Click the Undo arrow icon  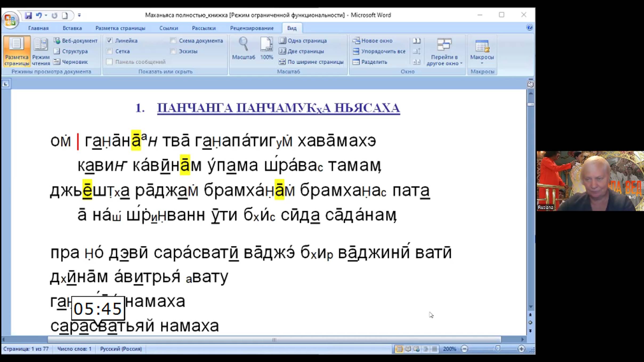39,15
